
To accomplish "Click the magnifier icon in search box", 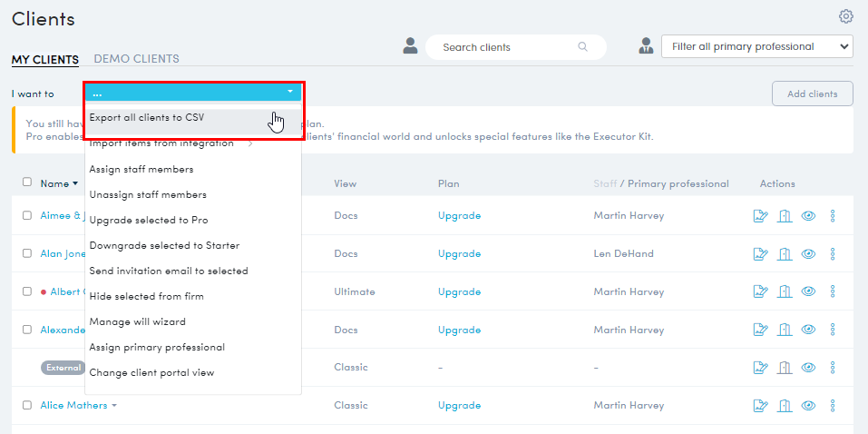I will 582,46.
